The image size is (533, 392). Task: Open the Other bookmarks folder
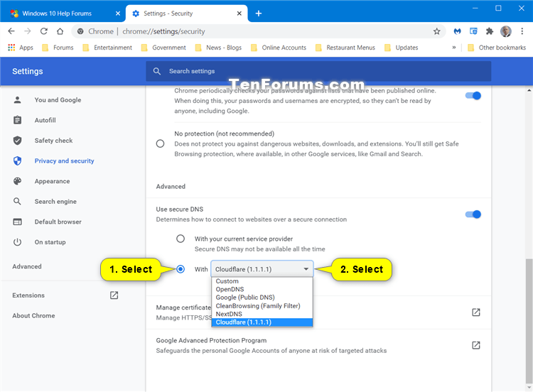tap(497, 48)
